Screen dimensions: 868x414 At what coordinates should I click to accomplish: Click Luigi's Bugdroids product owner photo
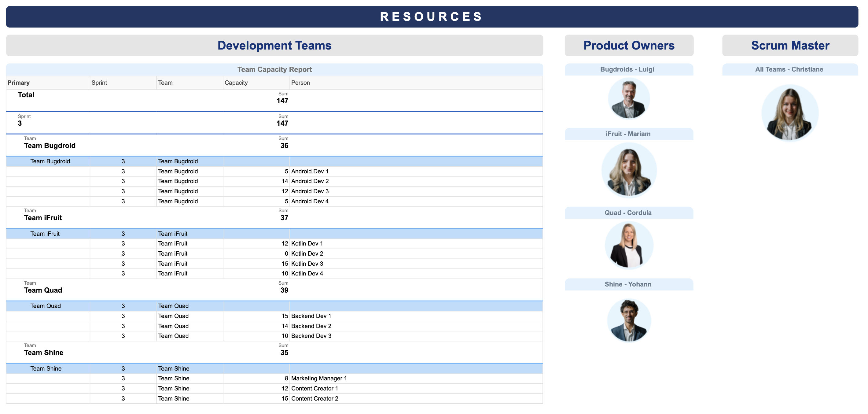(x=629, y=99)
